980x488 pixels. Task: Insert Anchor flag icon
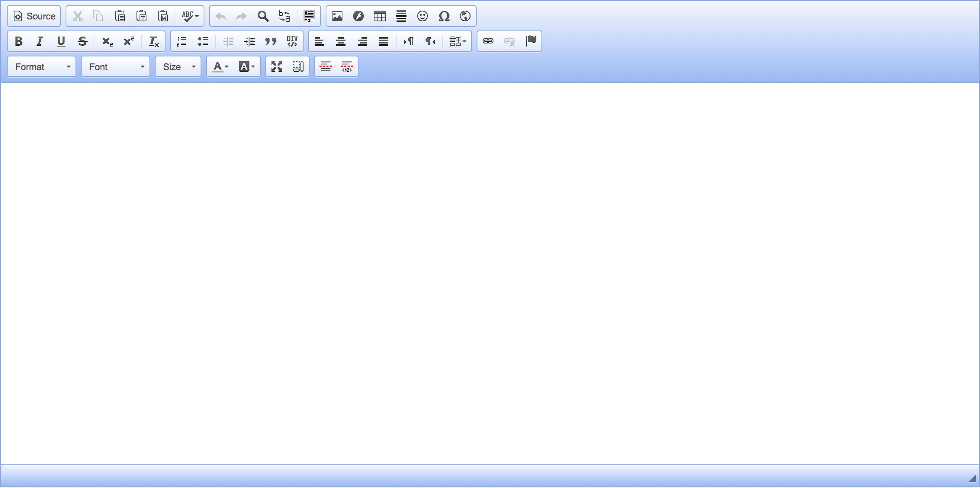(531, 41)
